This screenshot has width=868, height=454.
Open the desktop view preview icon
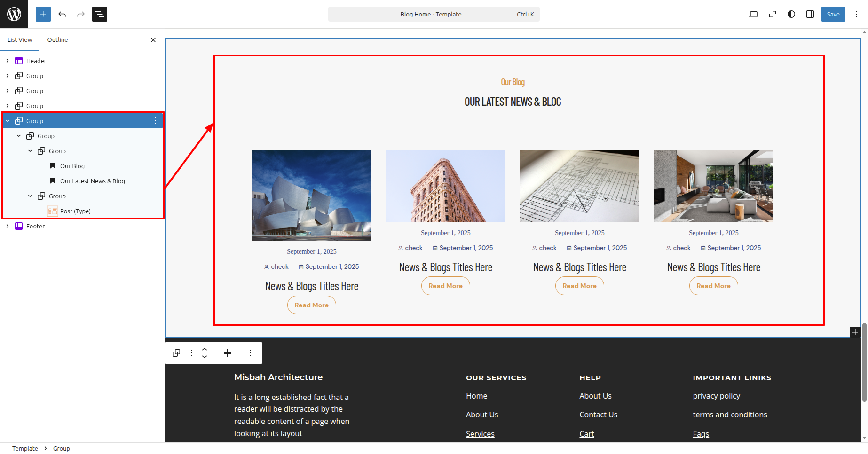(x=753, y=14)
